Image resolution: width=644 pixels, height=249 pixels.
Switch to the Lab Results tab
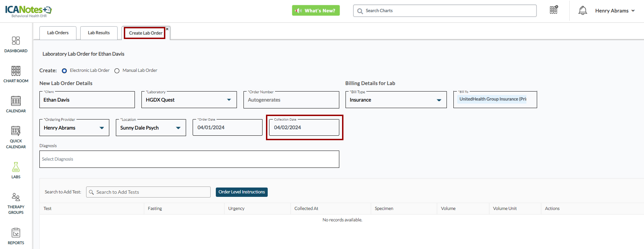[99, 33]
